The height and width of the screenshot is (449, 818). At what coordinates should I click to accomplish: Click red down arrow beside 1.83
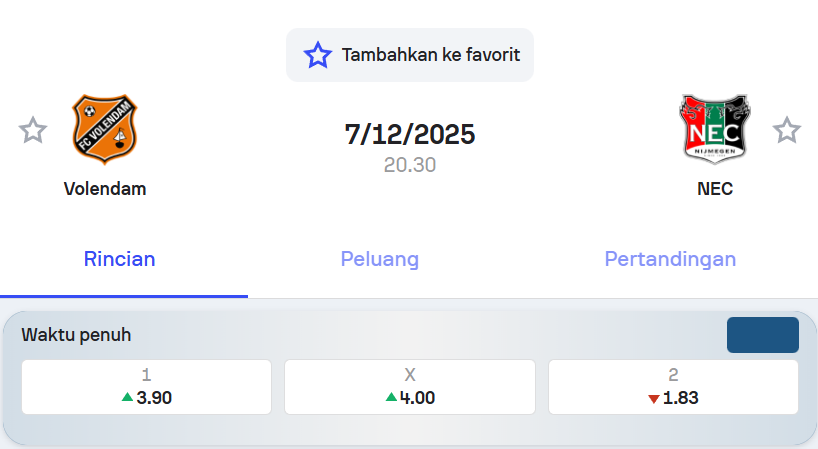pyautogui.click(x=654, y=399)
